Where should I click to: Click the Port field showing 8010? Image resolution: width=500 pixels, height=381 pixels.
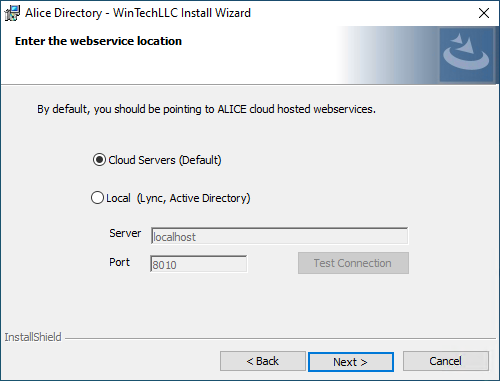click(x=199, y=264)
